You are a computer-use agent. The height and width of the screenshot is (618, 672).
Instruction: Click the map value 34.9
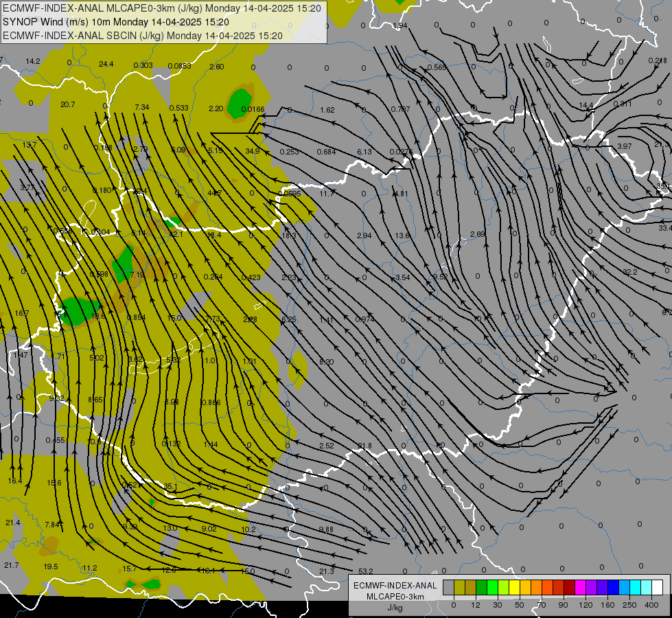click(x=253, y=151)
